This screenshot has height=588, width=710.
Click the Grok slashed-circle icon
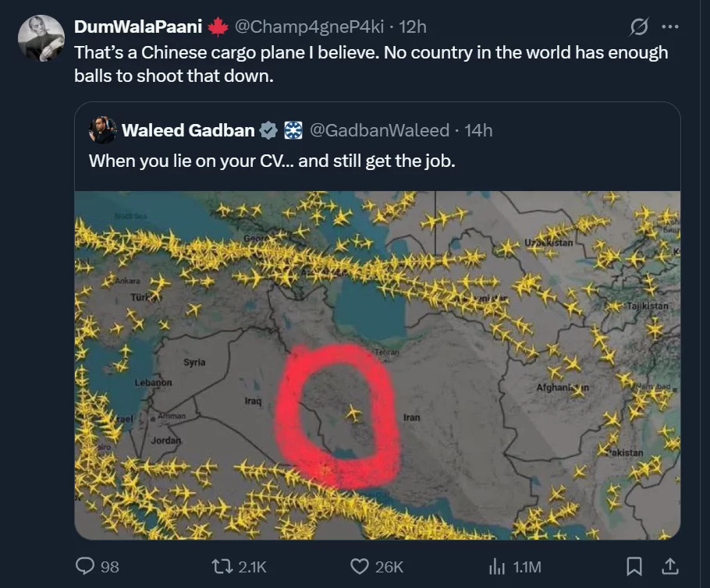click(x=639, y=27)
